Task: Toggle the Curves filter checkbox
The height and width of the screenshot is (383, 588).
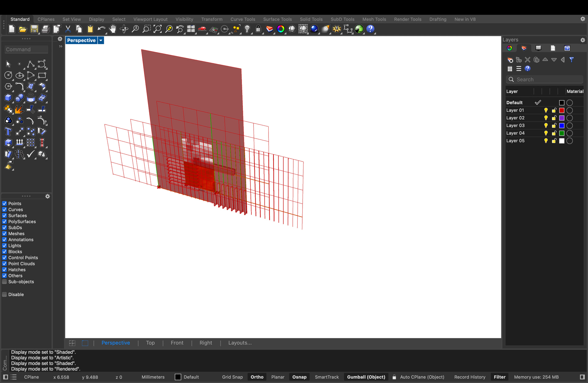Action: [4, 210]
